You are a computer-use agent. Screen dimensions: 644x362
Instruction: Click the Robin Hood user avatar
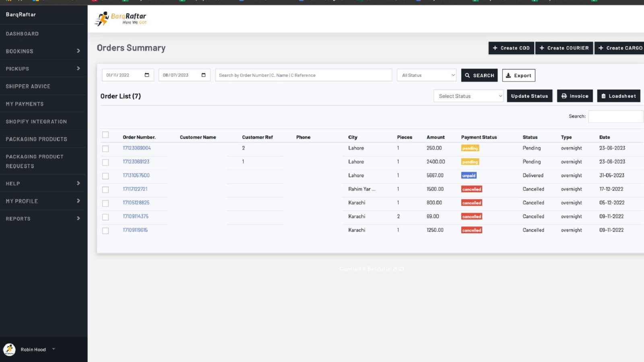9,350
